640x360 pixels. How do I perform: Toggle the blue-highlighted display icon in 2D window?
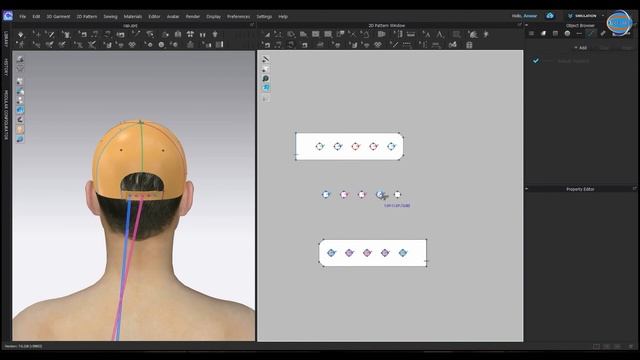tap(266, 88)
